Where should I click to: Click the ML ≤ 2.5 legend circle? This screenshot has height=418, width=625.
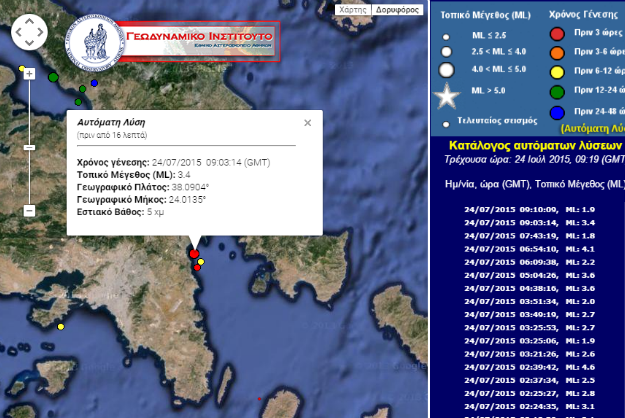click(x=446, y=37)
